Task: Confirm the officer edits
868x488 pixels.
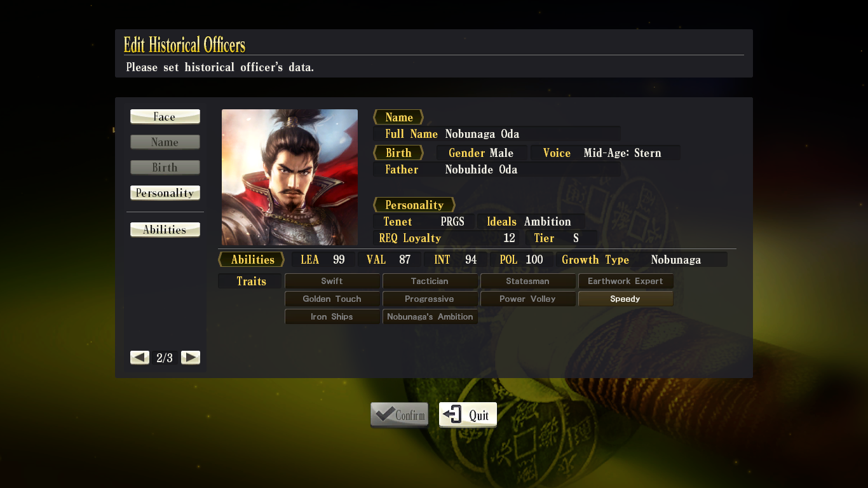Action: (399, 415)
